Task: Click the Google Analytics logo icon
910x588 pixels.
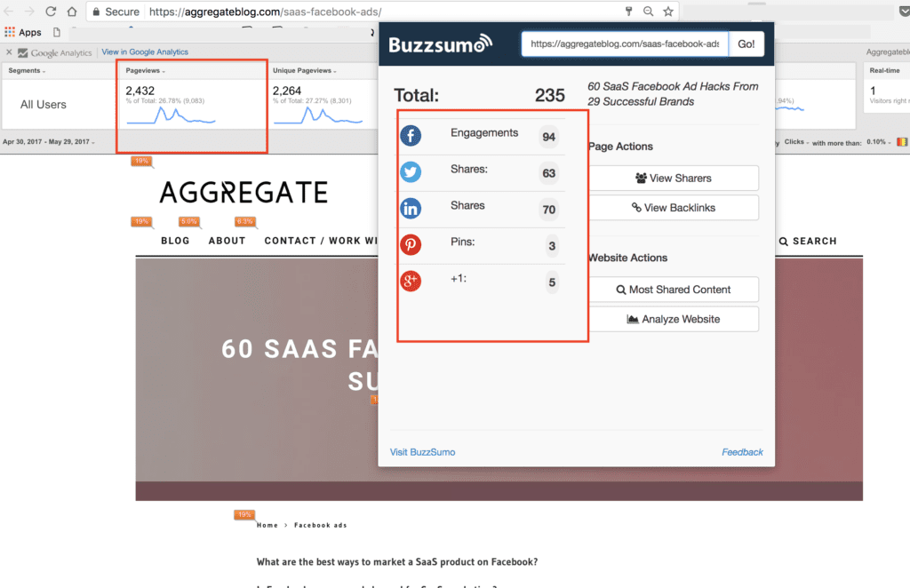Action: click(x=22, y=52)
